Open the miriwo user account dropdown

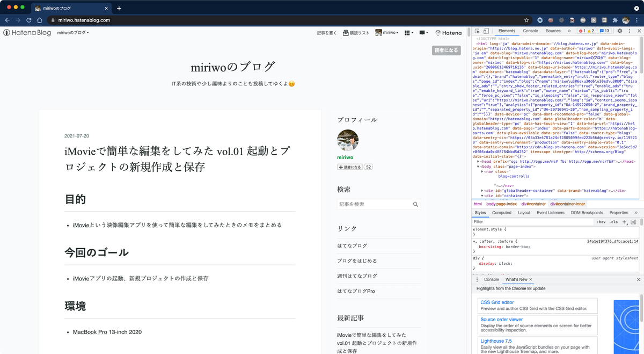387,33
